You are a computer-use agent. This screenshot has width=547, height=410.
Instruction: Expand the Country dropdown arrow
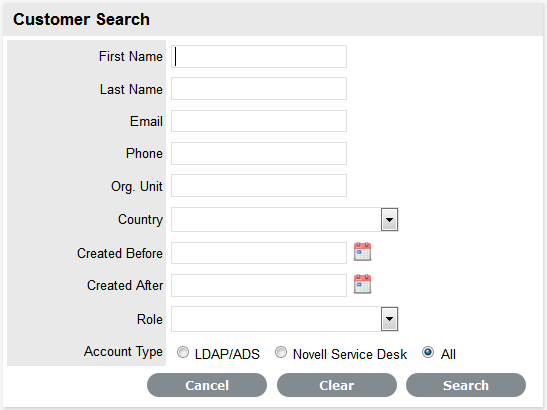coord(389,219)
